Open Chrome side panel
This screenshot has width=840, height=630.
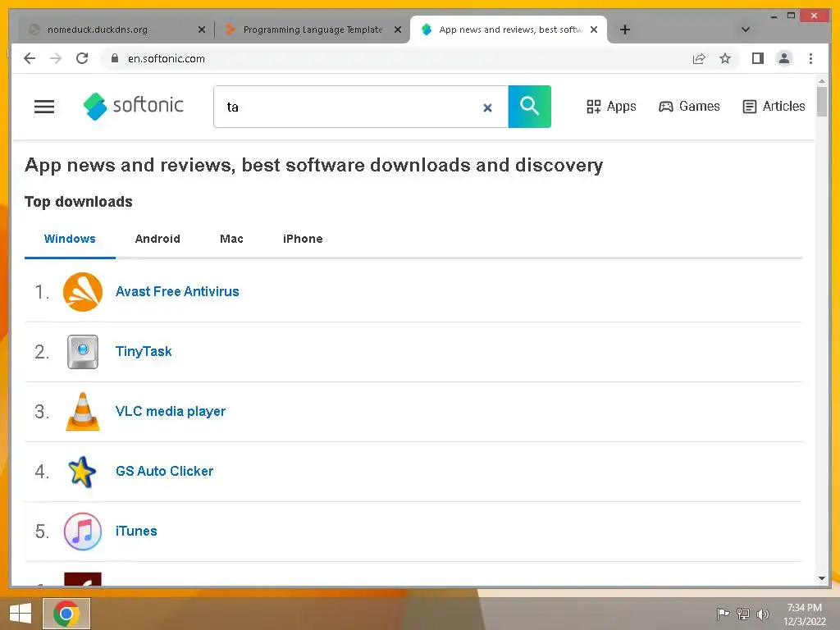(757, 58)
